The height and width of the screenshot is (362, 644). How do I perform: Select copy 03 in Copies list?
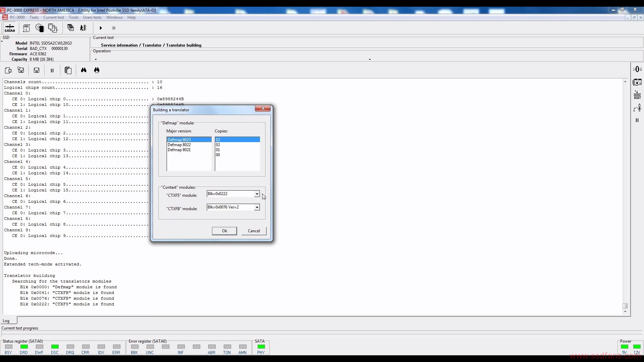237,140
